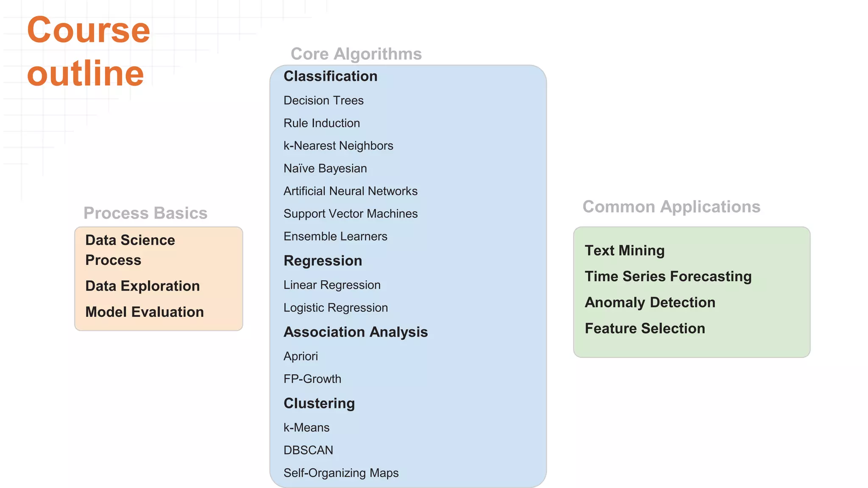Click the "Process Basics" heading

[145, 213]
